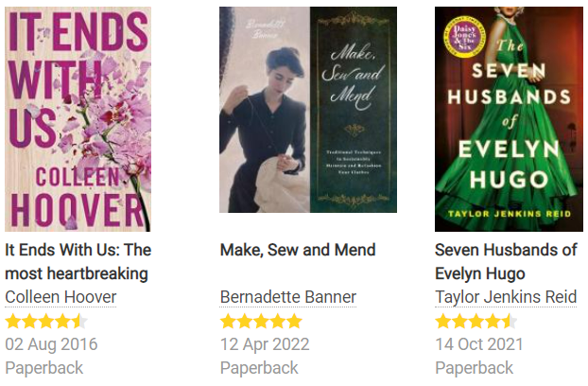Open author page for Taylor Jenkins Reid
The height and width of the screenshot is (386, 588).
click(x=506, y=297)
